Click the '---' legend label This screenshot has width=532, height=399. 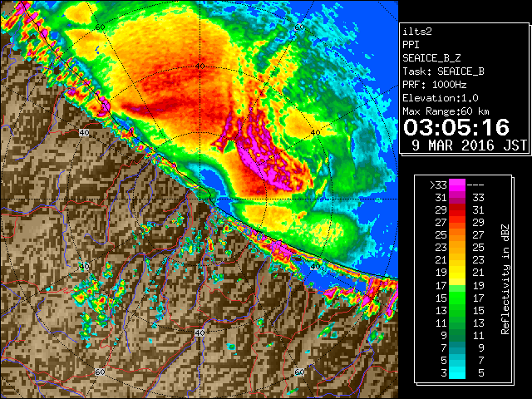pyautogui.click(x=475, y=185)
